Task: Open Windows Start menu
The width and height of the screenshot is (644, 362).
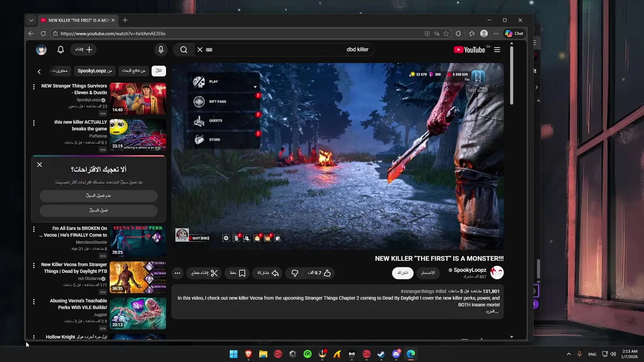Action: tap(233, 354)
